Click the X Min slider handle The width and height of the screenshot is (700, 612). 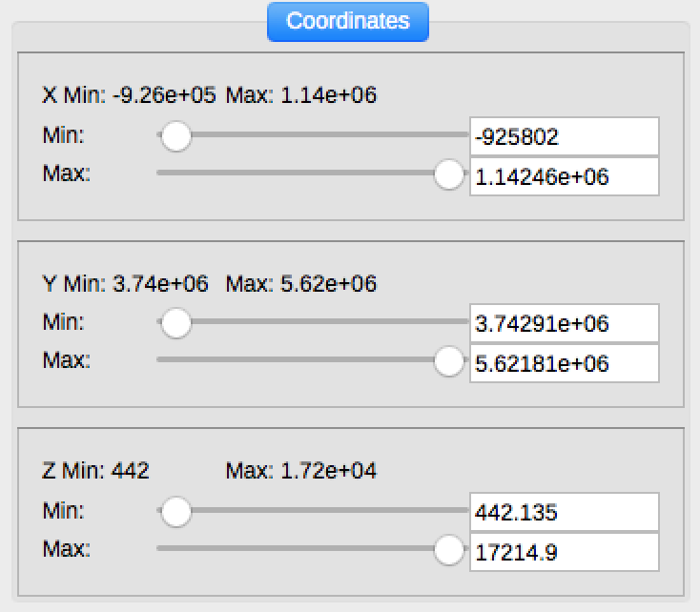pos(175,136)
